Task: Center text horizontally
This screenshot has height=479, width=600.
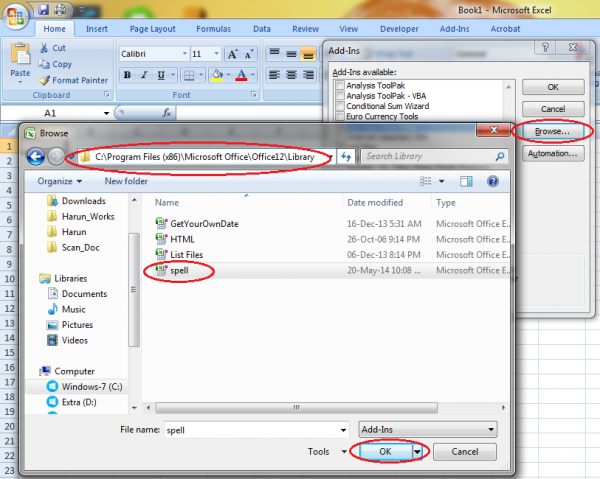Action: (291, 75)
